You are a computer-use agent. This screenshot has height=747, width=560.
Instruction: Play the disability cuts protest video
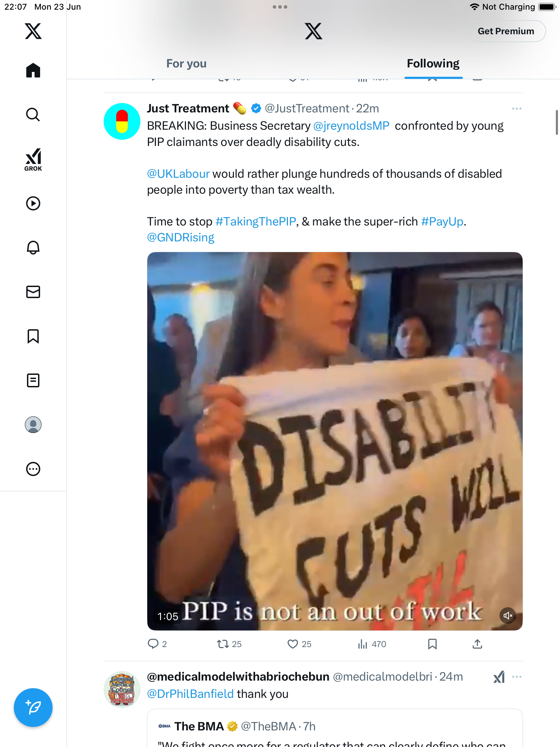(x=335, y=441)
